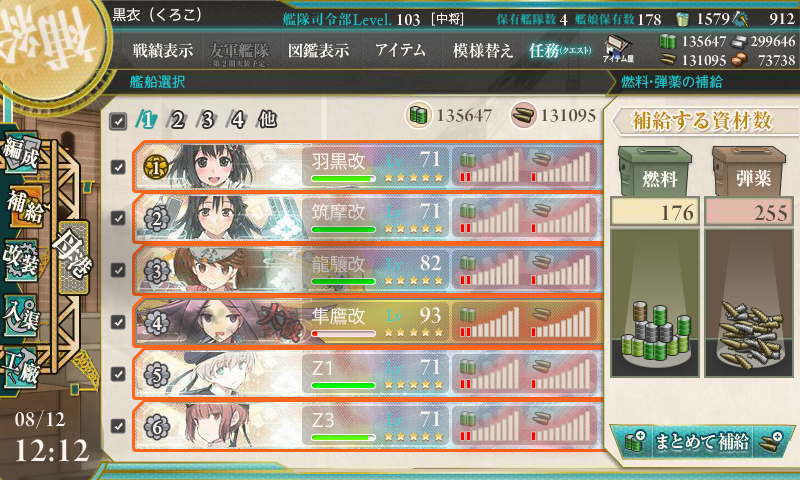Open the アイテム屋 item shop icon

click(x=618, y=49)
